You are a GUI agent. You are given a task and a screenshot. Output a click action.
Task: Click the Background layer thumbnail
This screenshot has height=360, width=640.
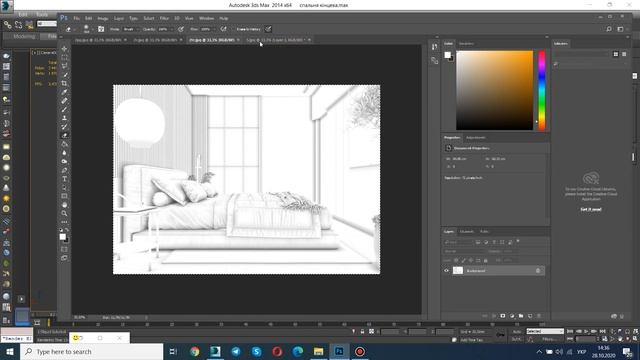(x=458, y=271)
